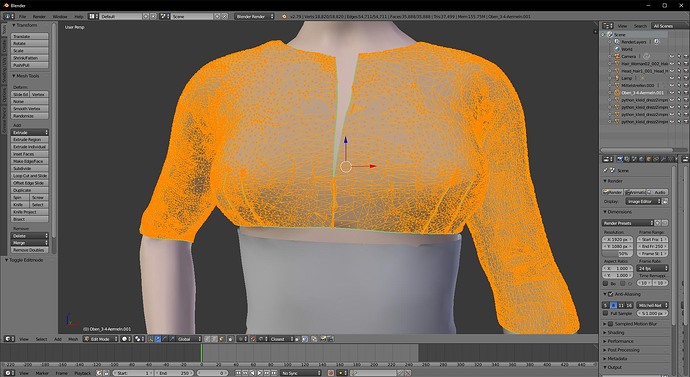Click the Translate manipulator icon in 3D header
The width and height of the screenshot is (690, 377).
(x=158, y=339)
